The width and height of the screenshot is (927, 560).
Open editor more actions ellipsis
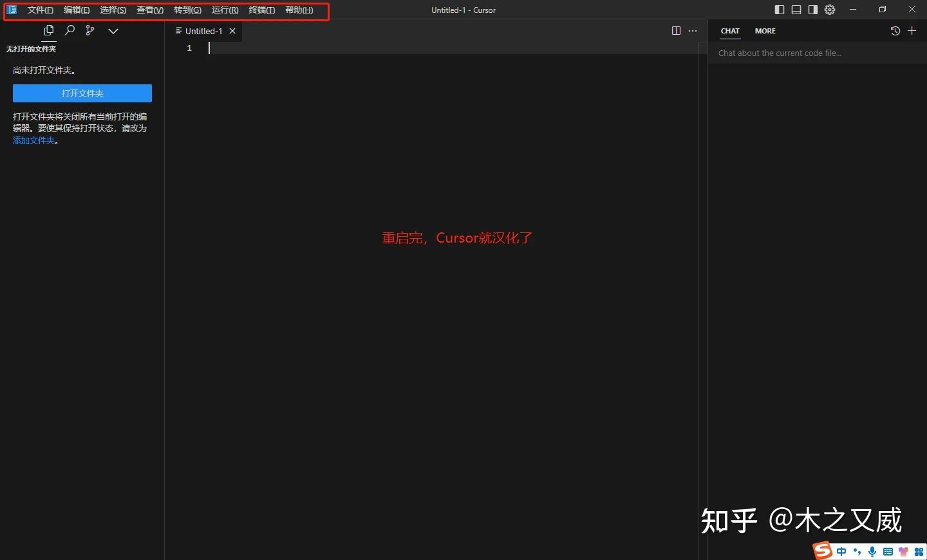click(x=693, y=31)
